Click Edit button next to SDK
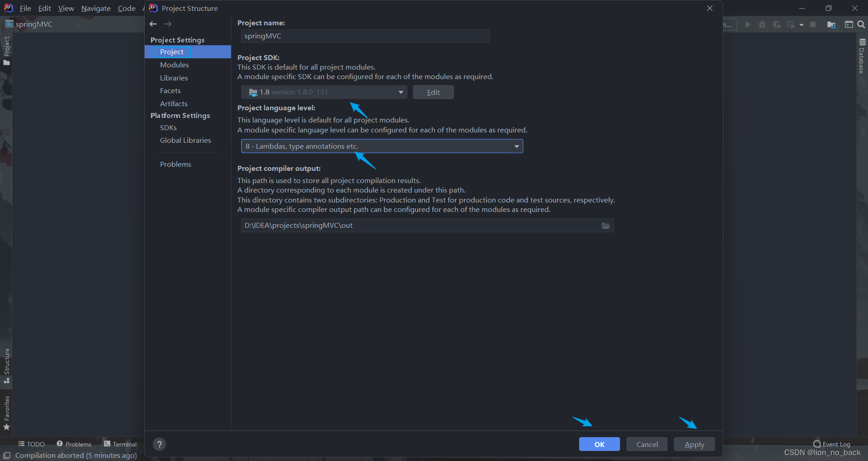The width and height of the screenshot is (868, 461). click(433, 92)
